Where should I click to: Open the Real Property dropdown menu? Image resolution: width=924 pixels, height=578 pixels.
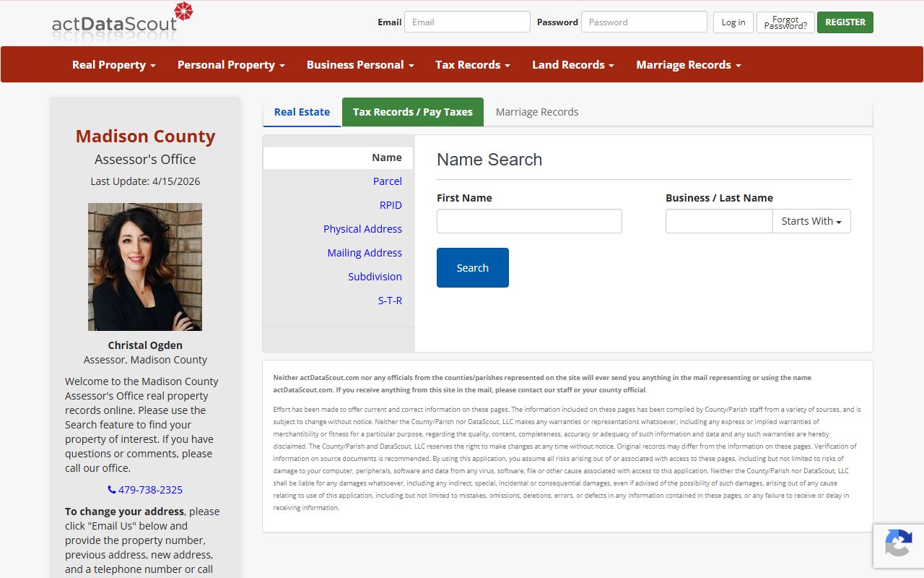pyautogui.click(x=114, y=65)
